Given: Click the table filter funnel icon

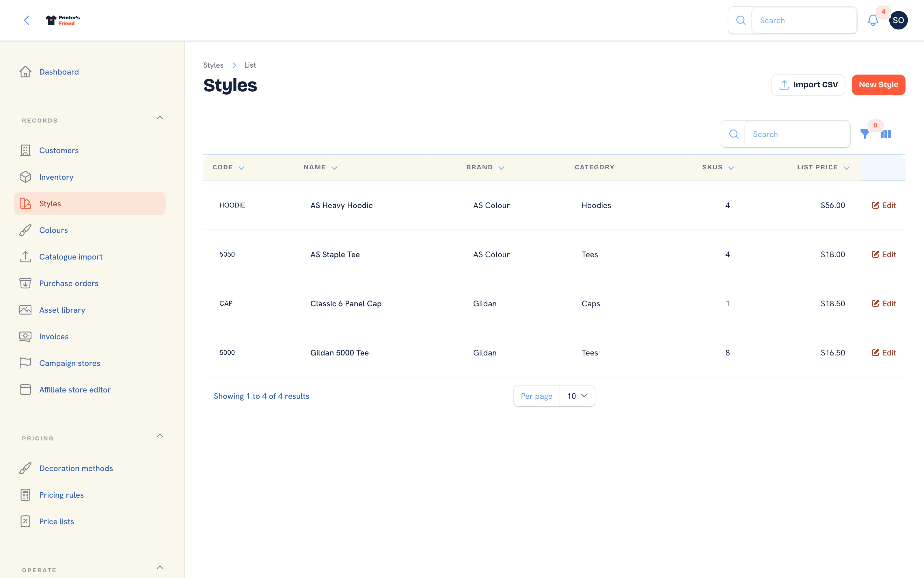Looking at the screenshot, I should click(865, 134).
